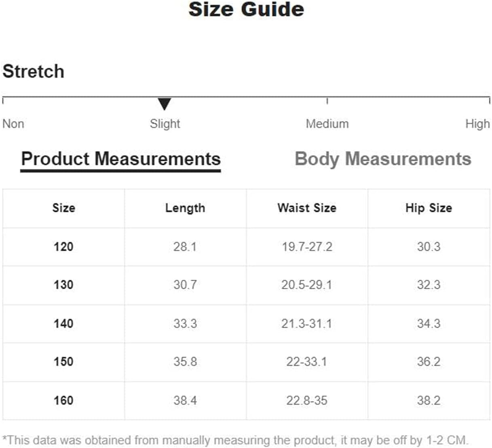492x448 pixels.
Task: Click the black stretch indicator triangle
Action: 164,104
